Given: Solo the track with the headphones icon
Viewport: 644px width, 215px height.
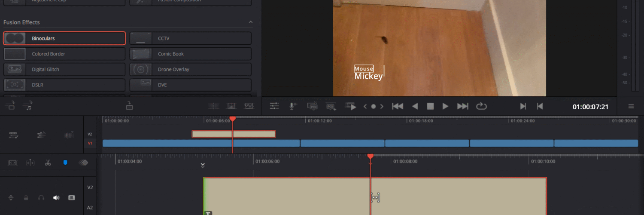Looking at the screenshot, I should tap(41, 198).
